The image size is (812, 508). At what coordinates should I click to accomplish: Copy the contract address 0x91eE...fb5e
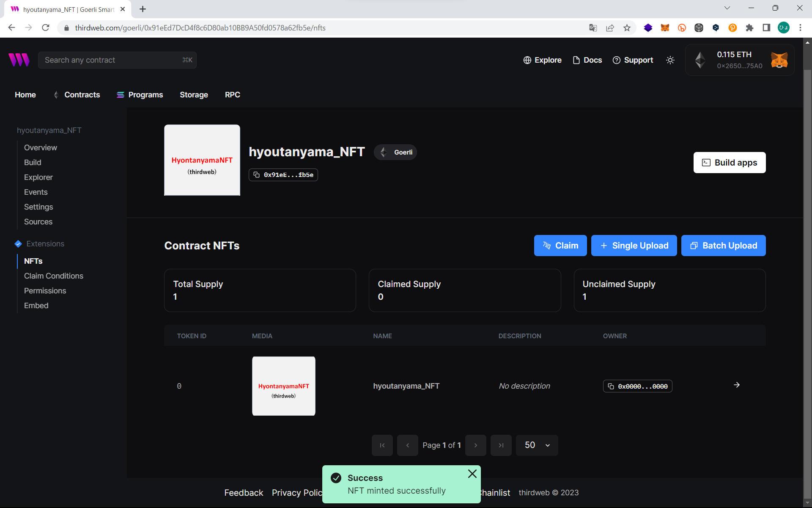(283, 175)
